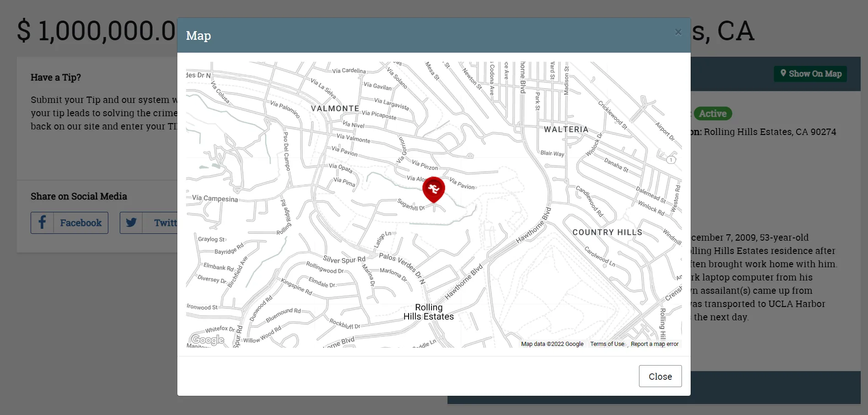Click the Route 1 highway shield on the map
The image size is (868, 415).
tap(671, 160)
